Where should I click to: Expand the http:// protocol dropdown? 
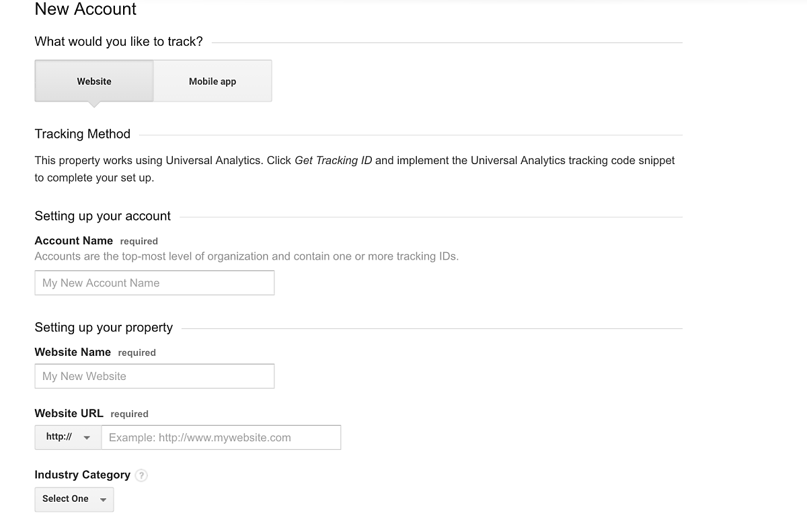tap(68, 437)
